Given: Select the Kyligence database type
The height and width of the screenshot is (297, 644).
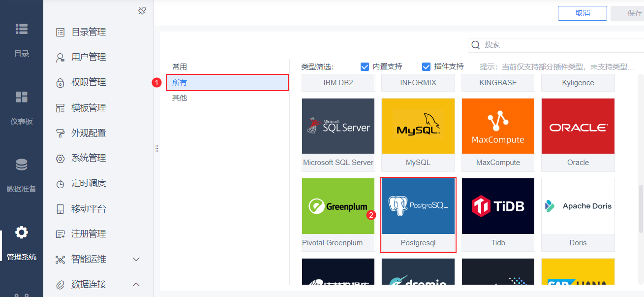Looking at the screenshot, I should point(578,83).
